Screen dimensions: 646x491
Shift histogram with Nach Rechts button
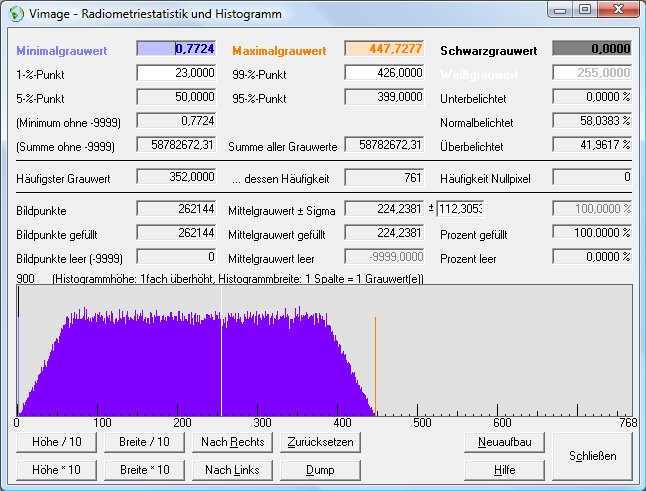233,442
